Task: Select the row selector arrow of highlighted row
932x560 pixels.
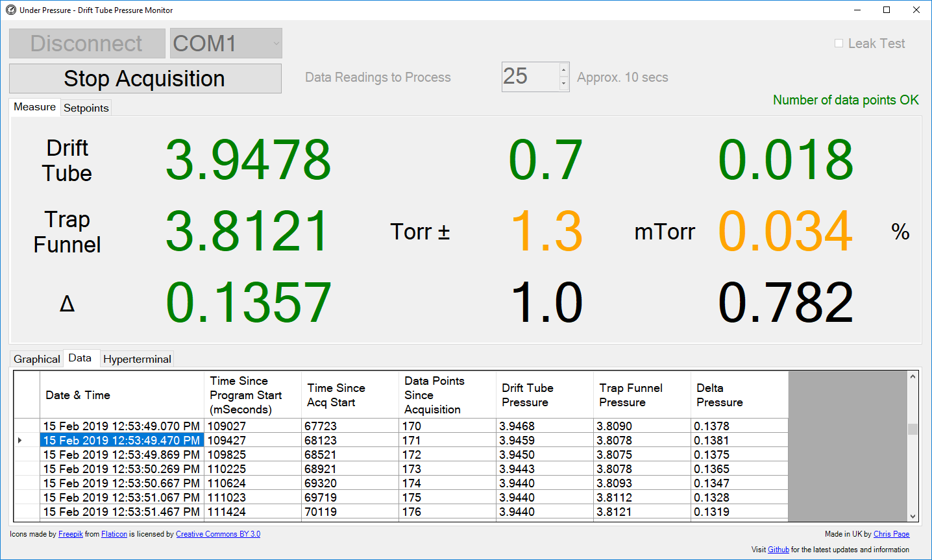Action: tap(27, 440)
